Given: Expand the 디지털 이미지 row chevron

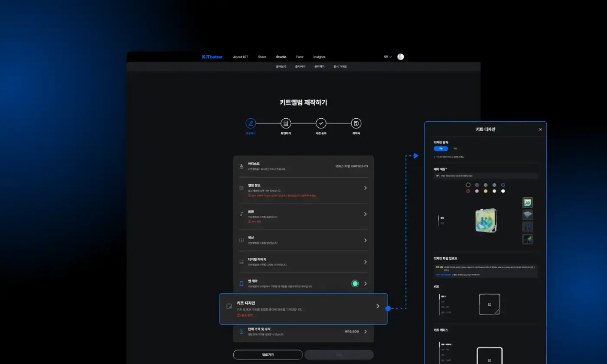Looking at the screenshot, I should [366, 262].
